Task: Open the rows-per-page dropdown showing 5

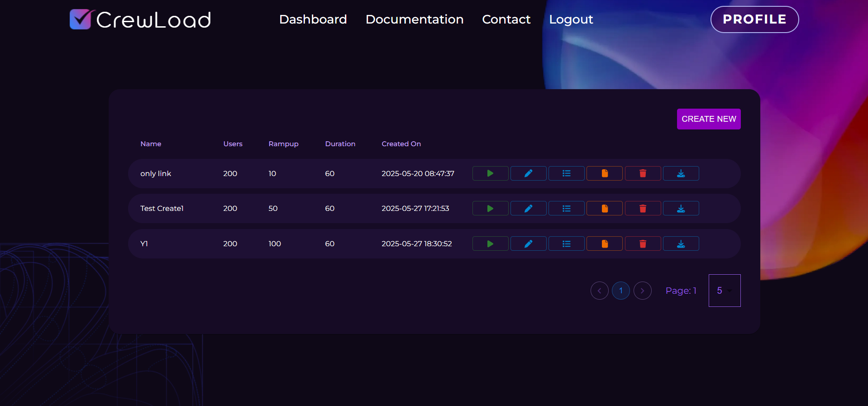Action: click(725, 291)
